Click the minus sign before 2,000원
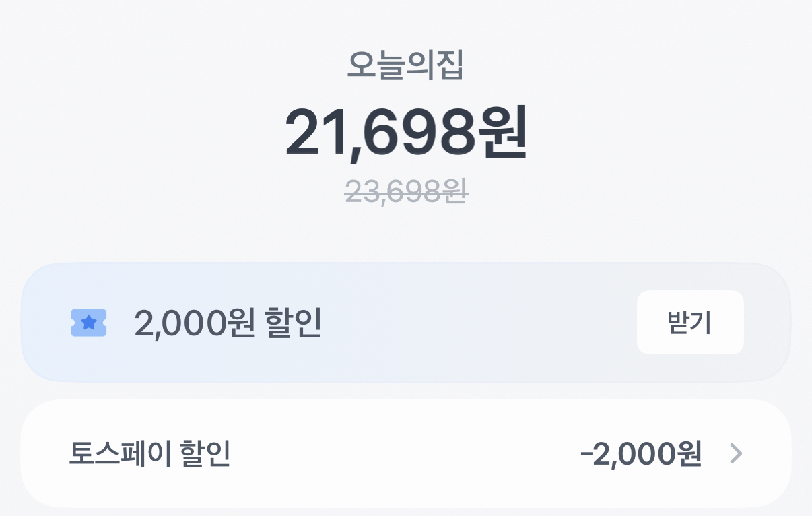Screen dimensions: 812x516 [x=586, y=454]
